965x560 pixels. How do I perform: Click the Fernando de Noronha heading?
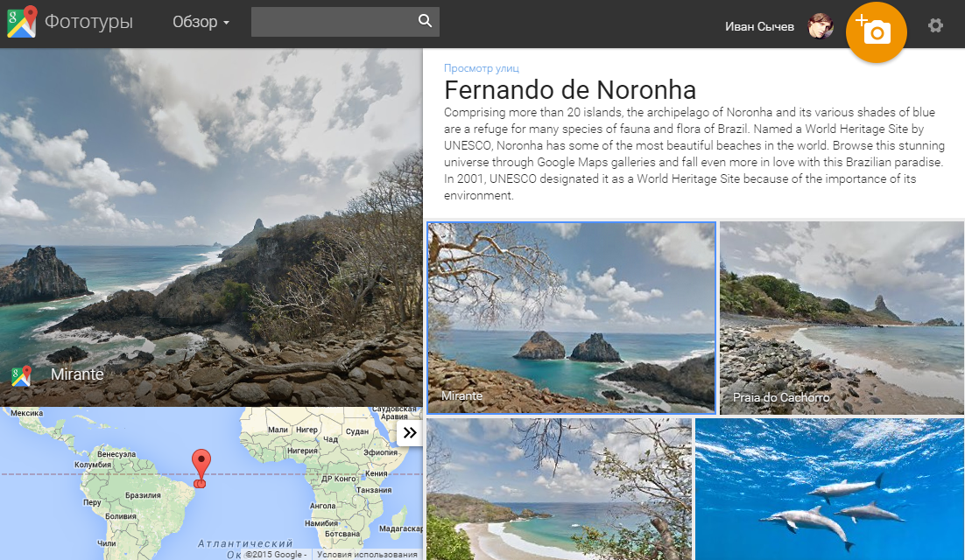tap(570, 90)
